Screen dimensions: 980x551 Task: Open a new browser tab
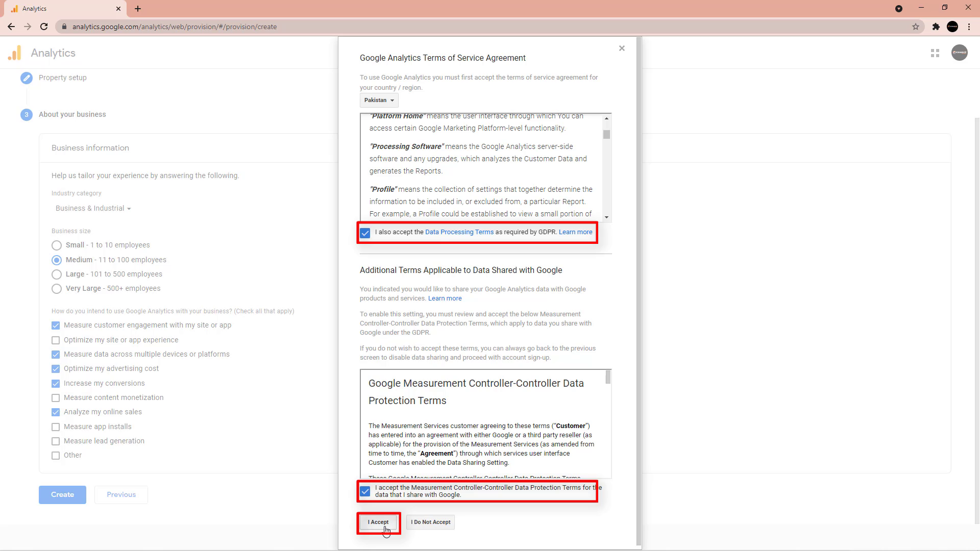(x=138, y=9)
